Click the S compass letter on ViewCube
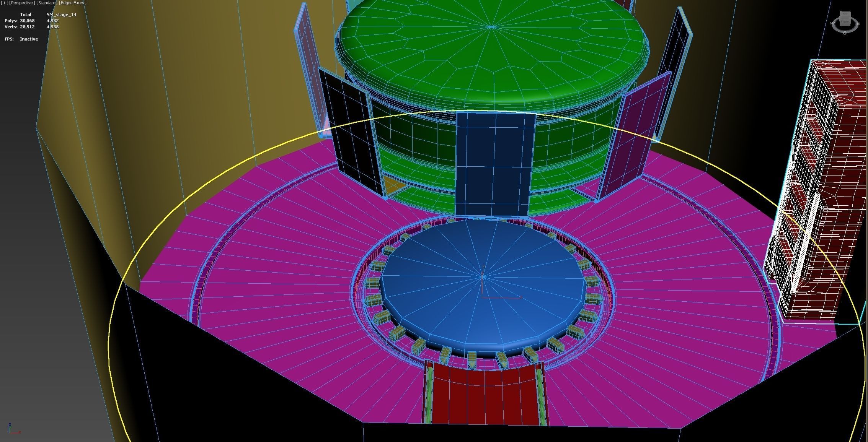868x442 pixels. pyautogui.click(x=845, y=33)
